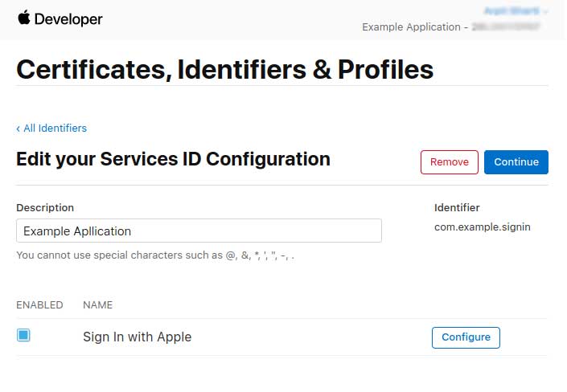Click the Certificates, Identifiers & Profiles title
567x392 pixels.
(x=224, y=69)
